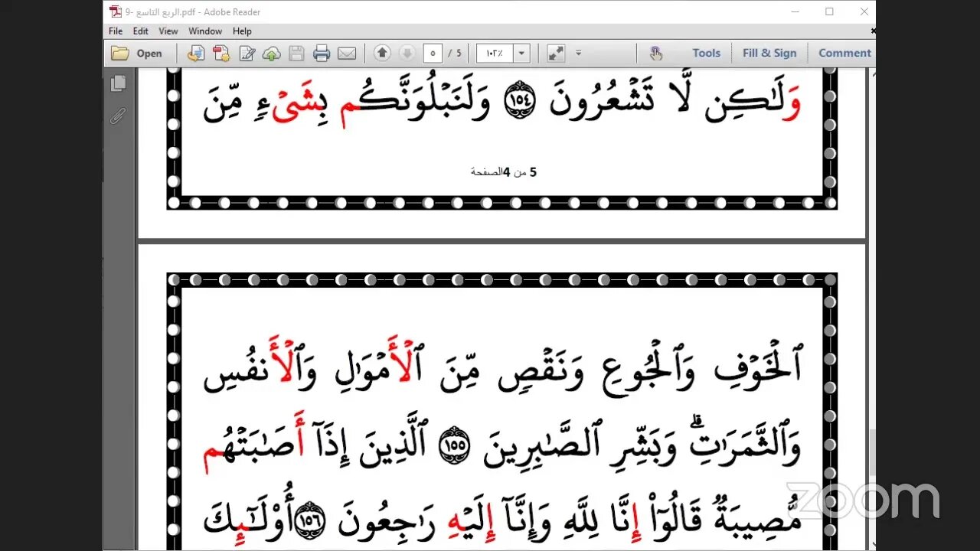The width and height of the screenshot is (980, 551).
Task: Click the edit/sign document pencil icon
Action: click(247, 53)
